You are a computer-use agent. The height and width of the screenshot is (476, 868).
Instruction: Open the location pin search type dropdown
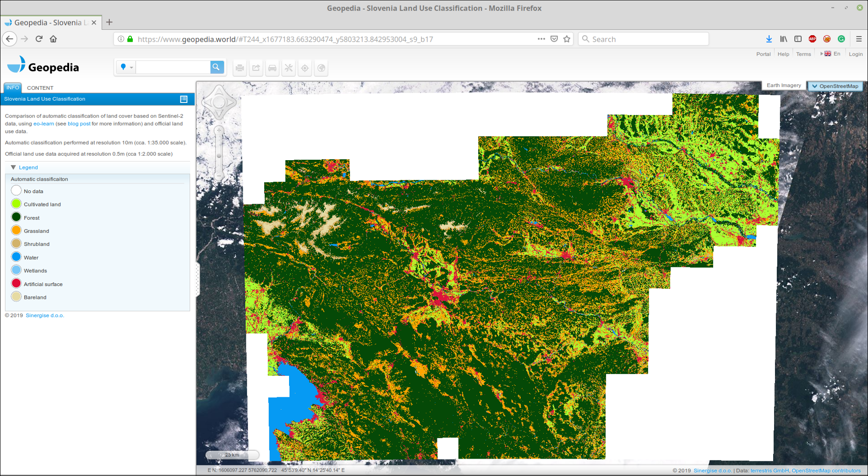126,67
